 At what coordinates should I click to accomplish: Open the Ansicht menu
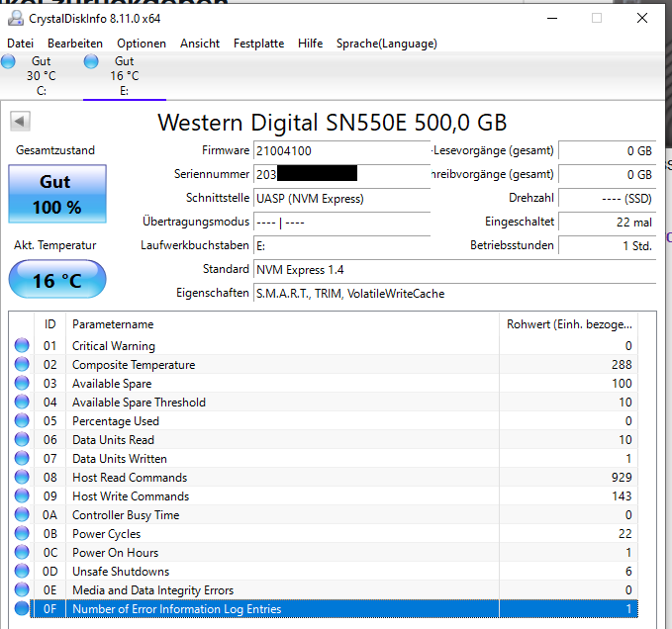click(x=200, y=44)
